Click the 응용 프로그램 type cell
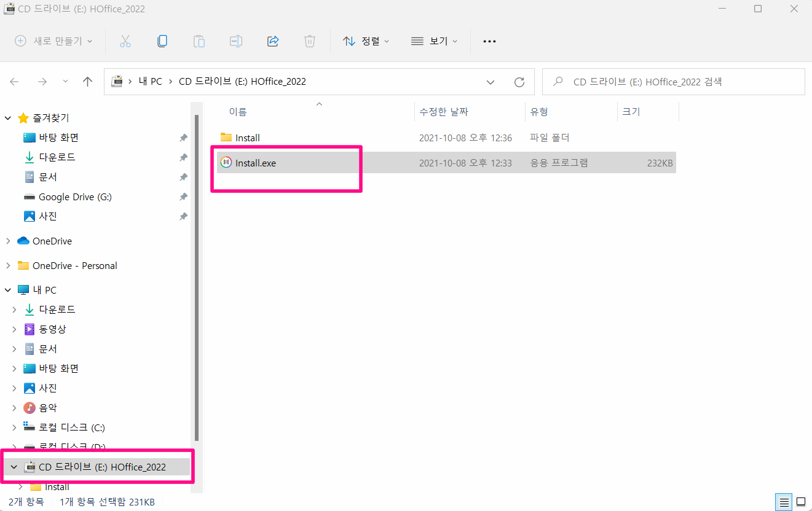This screenshot has width=812, height=511. pyautogui.click(x=559, y=163)
